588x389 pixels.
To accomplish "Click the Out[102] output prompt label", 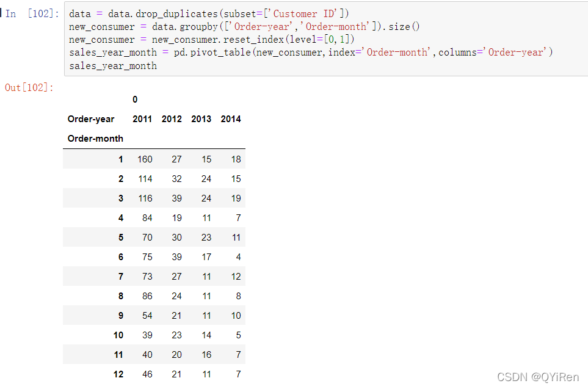I will (29, 88).
